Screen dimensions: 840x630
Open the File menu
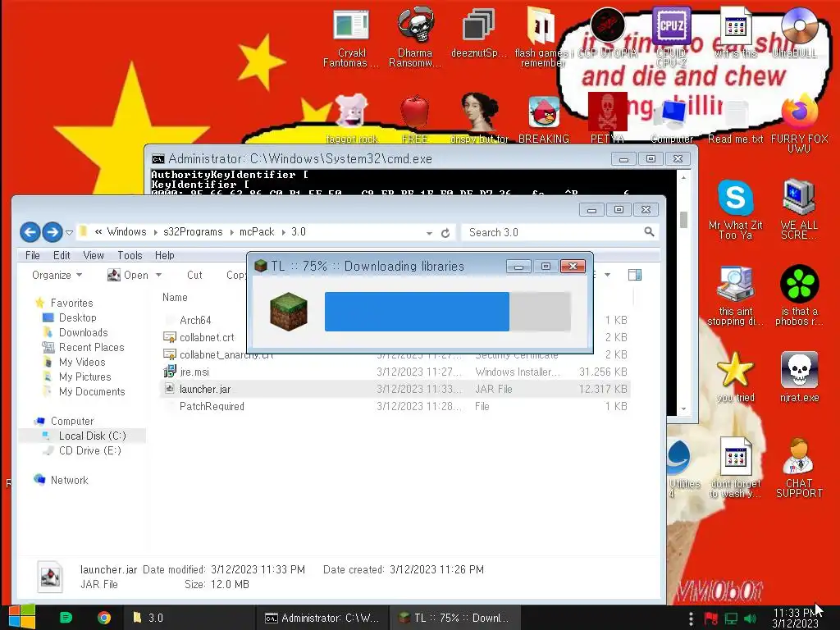33,256
